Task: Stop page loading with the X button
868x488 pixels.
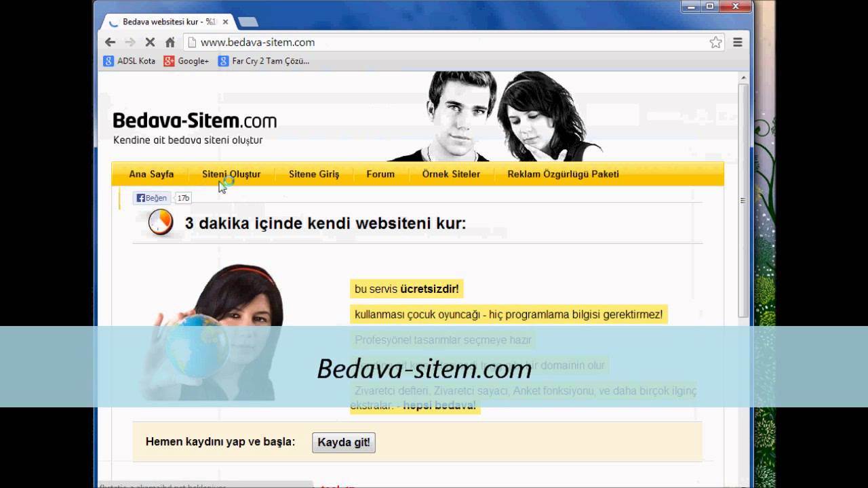Action: pyautogui.click(x=150, y=42)
